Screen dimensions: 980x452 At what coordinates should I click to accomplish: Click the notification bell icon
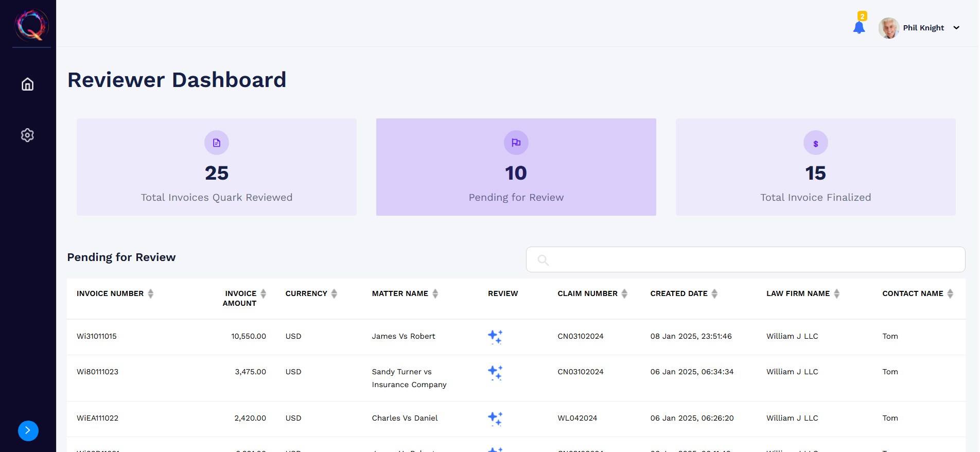coord(859,27)
